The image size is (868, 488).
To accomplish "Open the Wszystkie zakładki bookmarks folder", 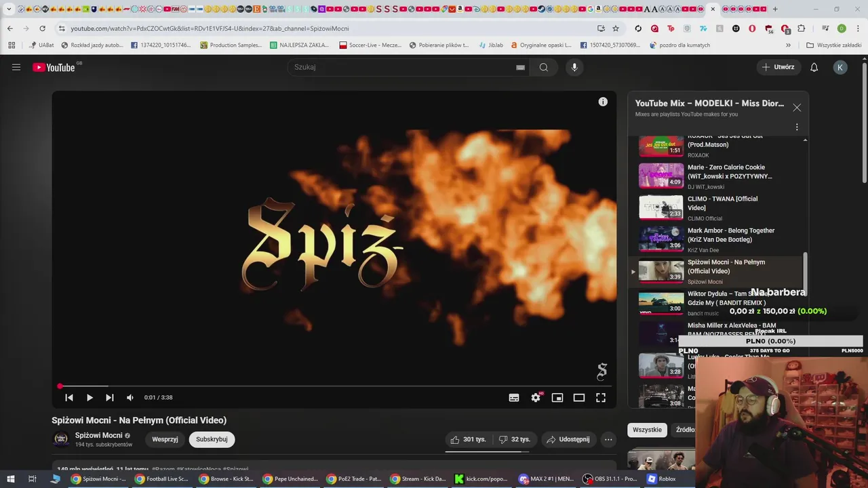I will pos(833,45).
